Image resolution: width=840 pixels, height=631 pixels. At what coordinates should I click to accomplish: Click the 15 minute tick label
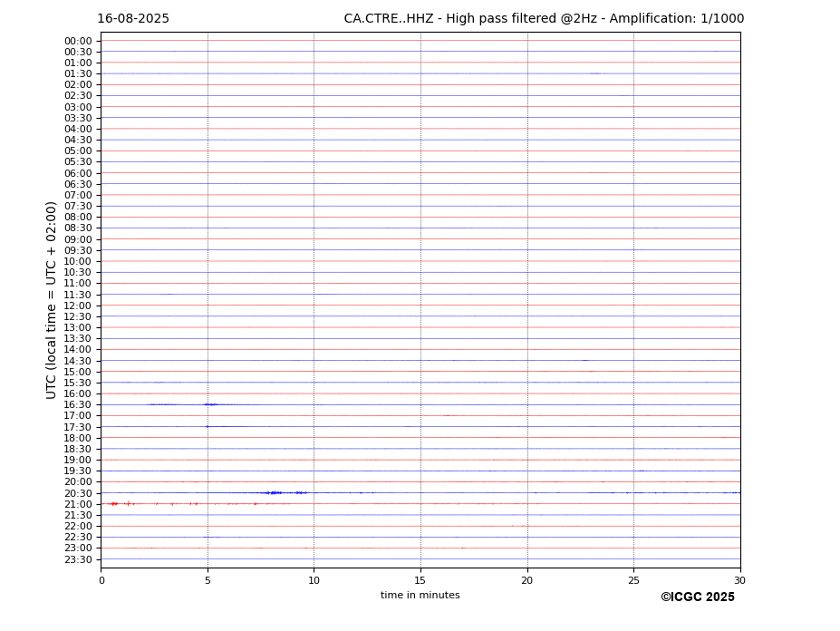420,580
